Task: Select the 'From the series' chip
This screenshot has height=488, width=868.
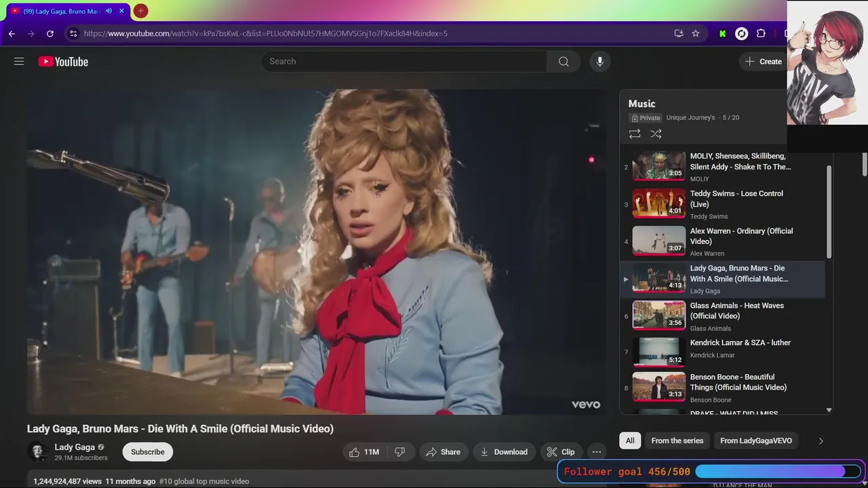Action: pyautogui.click(x=677, y=441)
